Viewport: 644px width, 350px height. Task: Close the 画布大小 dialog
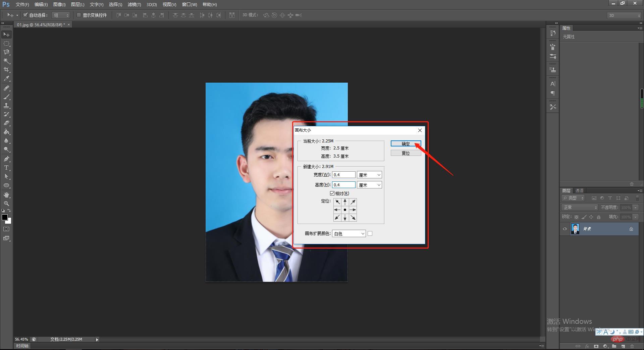pyautogui.click(x=420, y=130)
